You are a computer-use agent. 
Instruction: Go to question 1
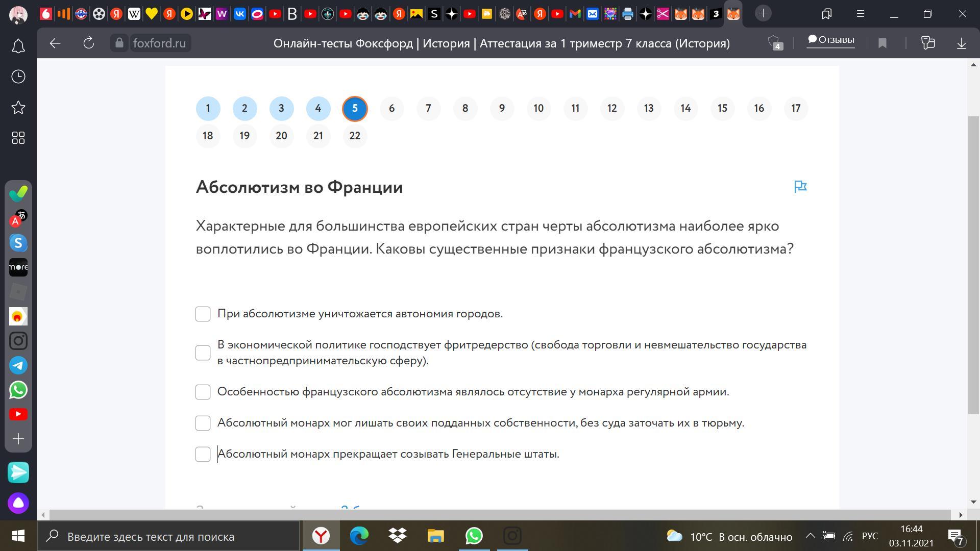pyautogui.click(x=208, y=108)
